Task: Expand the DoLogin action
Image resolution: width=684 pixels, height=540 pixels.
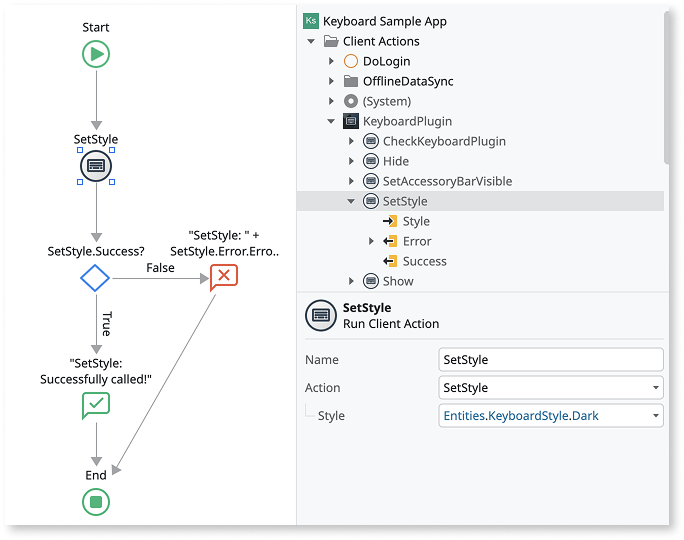Action: pyautogui.click(x=331, y=61)
